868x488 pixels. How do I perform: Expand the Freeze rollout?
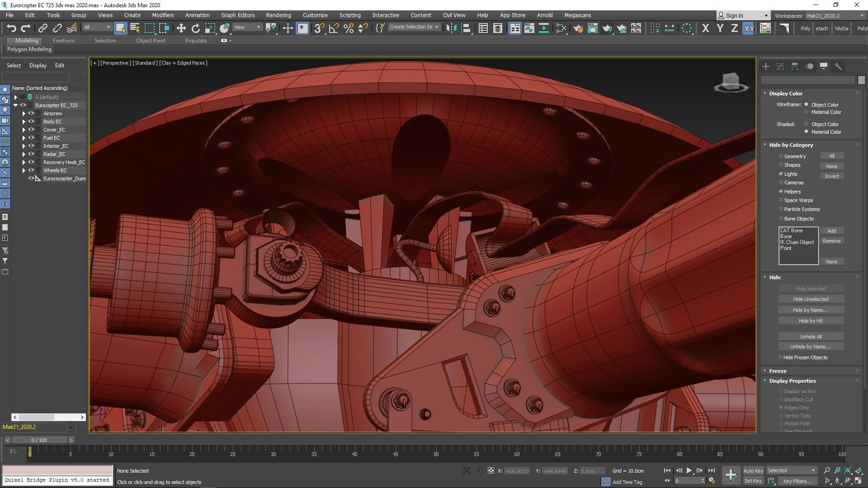778,371
